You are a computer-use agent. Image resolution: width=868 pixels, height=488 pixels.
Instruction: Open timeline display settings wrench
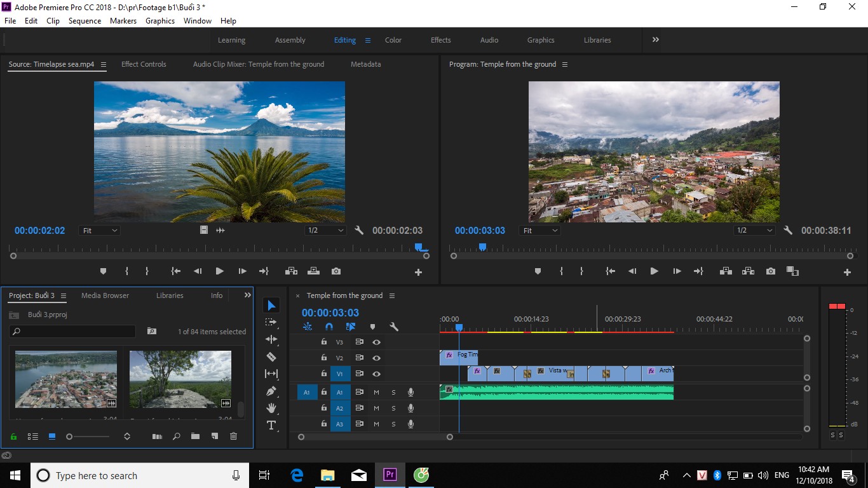pyautogui.click(x=393, y=327)
